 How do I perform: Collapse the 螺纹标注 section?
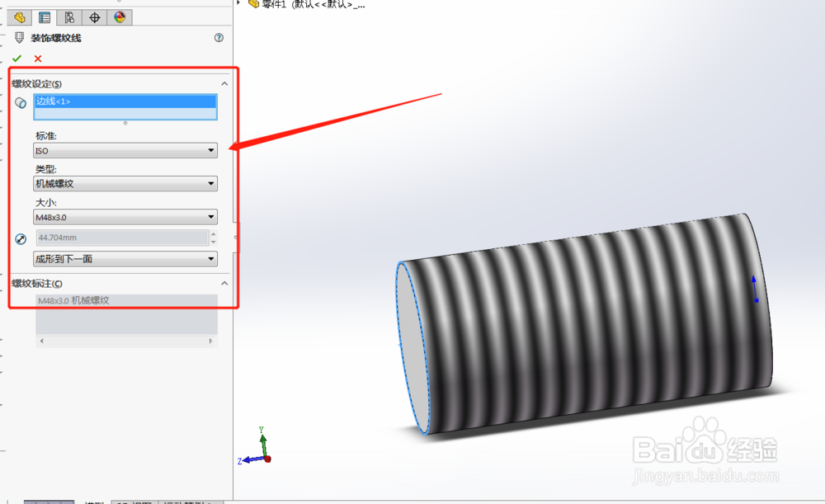tap(224, 283)
